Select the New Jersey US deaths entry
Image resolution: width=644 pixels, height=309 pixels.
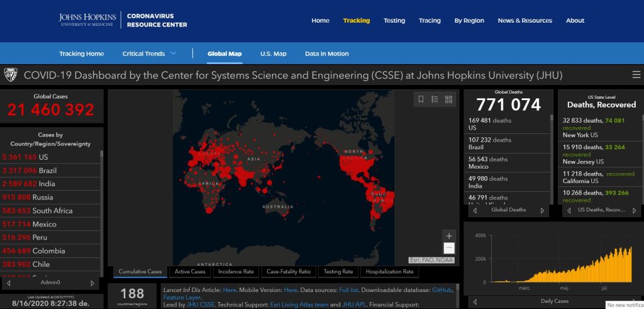[x=599, y=154]
